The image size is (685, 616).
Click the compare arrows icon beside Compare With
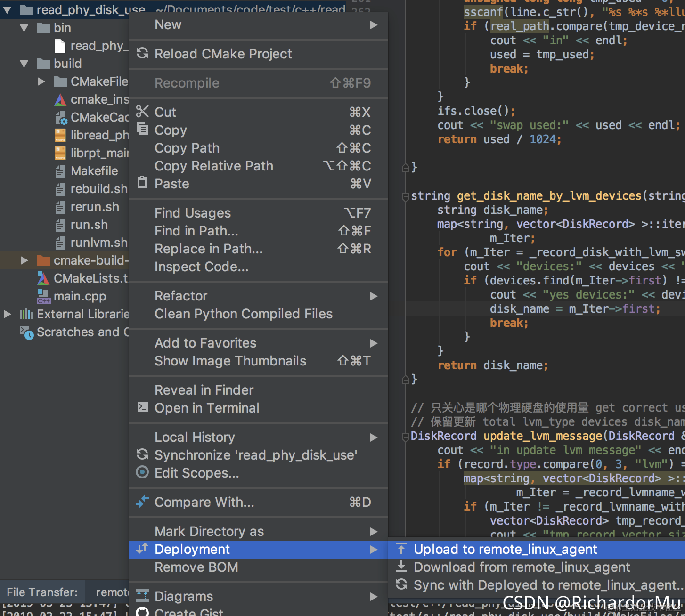tap(142, 501)
